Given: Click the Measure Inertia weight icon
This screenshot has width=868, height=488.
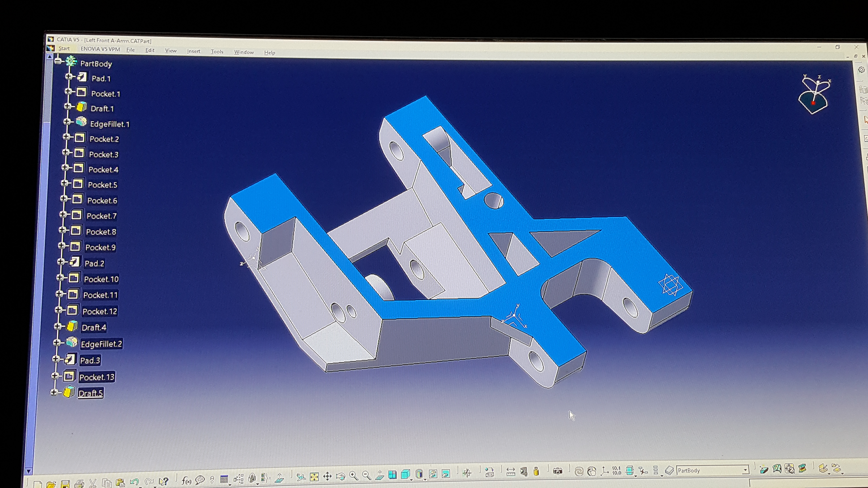Looking at the screenshot, I should coord(536,471).
